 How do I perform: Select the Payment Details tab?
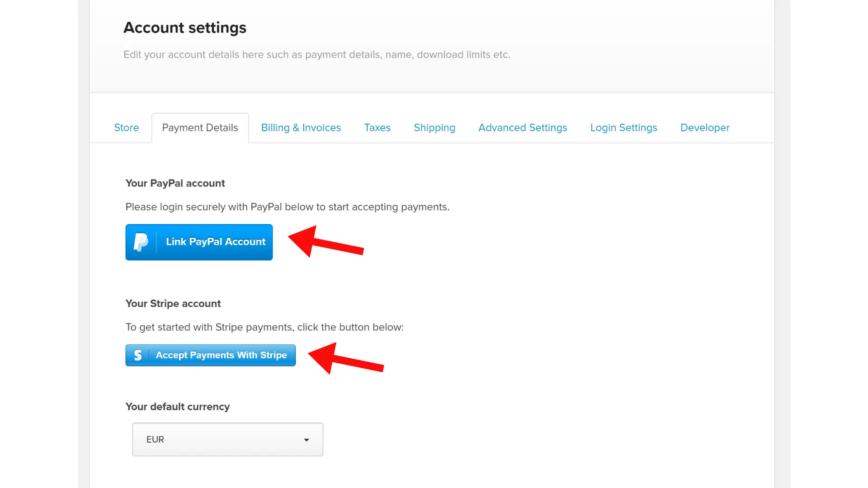tap(200, 128)
